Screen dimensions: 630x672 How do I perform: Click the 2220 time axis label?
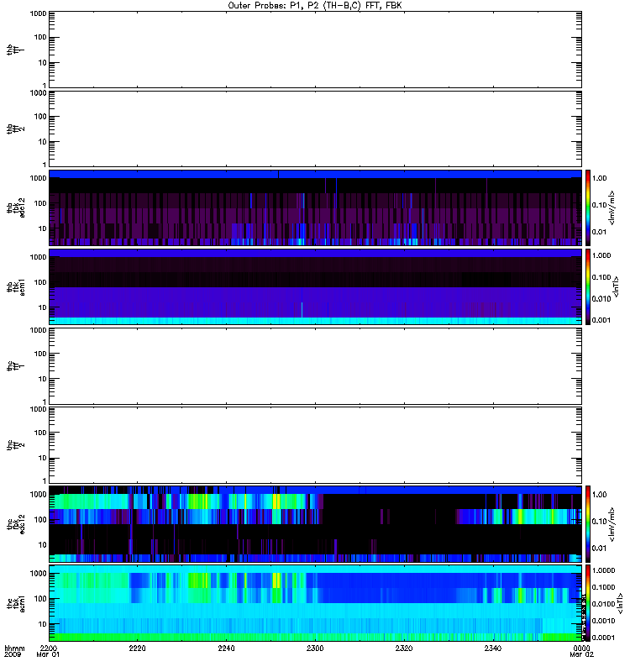coord(137,648)
